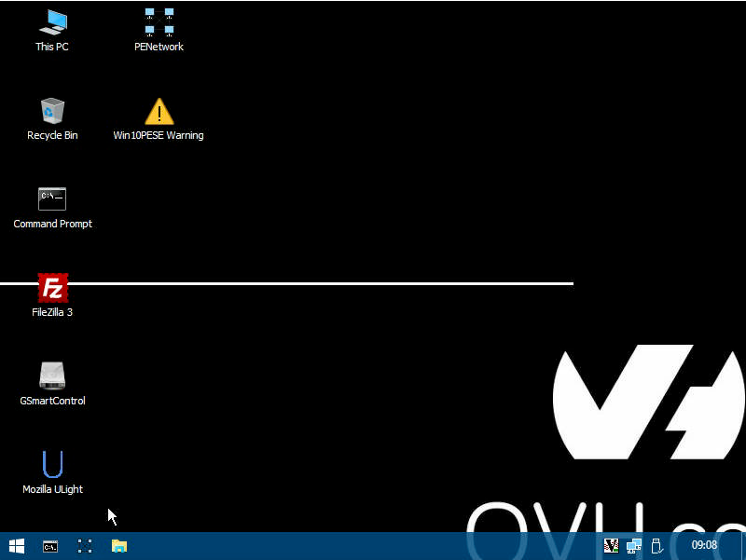Click Show Desktop at taskbar's far edge
Image resolution: width=746 pixels, height=560 pixels.
[743, 546]
